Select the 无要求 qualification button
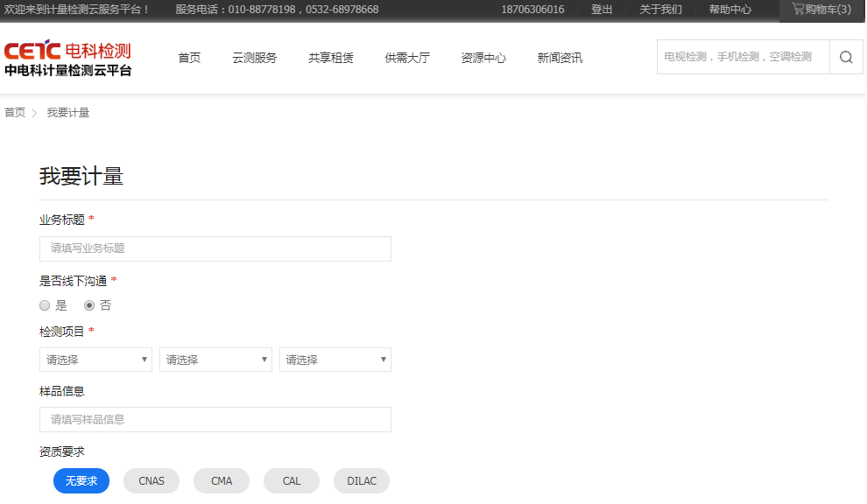Screen dimensions: 867x504 (81, 481)
